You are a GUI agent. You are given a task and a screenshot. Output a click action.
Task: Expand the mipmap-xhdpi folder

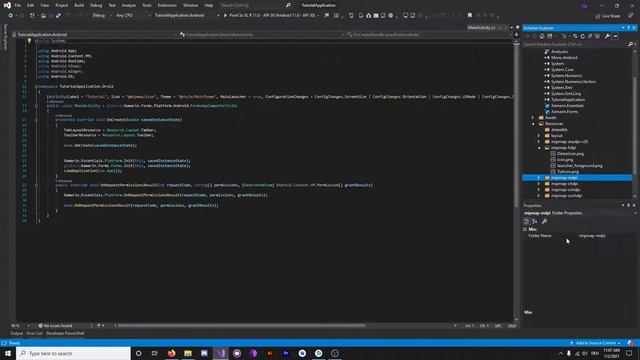point(539,184)
